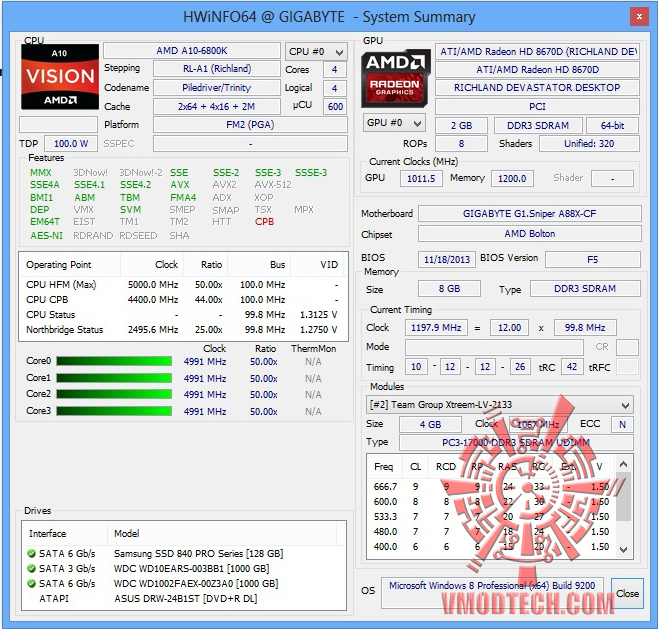Click the Operating Point column header
The image size is (658, 629).
point(70,265)
